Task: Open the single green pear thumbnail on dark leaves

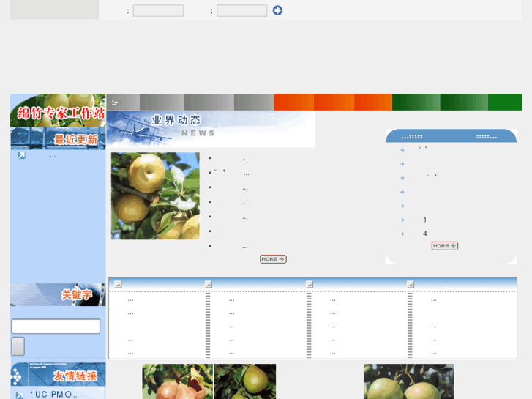Action: click(245, 381)
